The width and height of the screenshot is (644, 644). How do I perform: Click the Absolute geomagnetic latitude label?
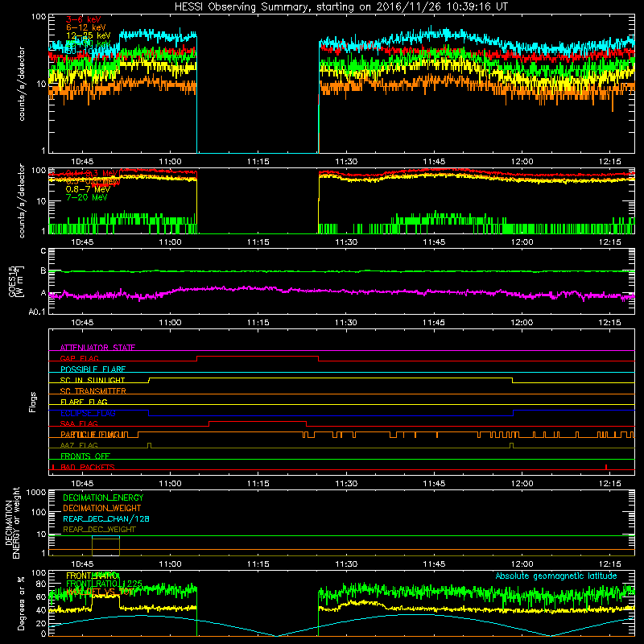coord(556,576)
